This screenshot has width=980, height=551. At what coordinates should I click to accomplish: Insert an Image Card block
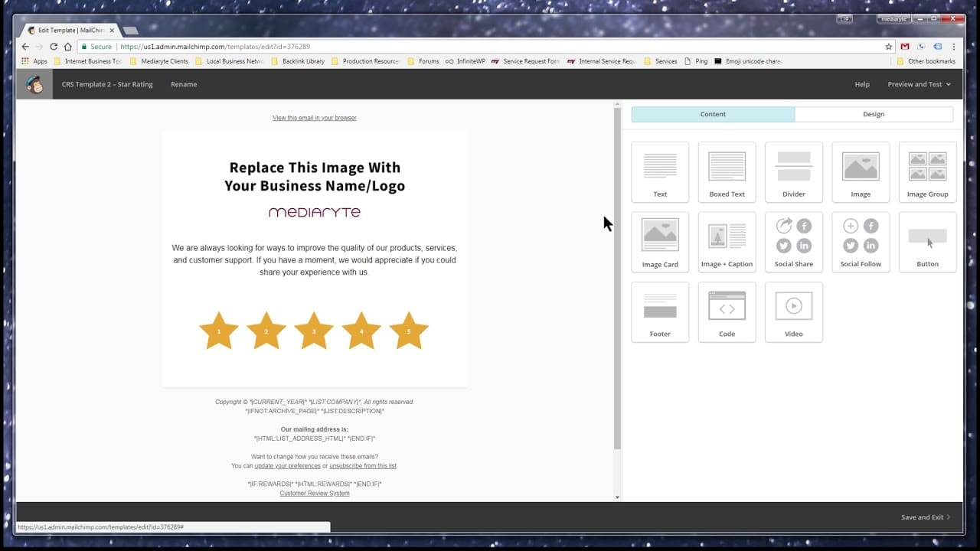pyautogui.click(x=660, y=241)
